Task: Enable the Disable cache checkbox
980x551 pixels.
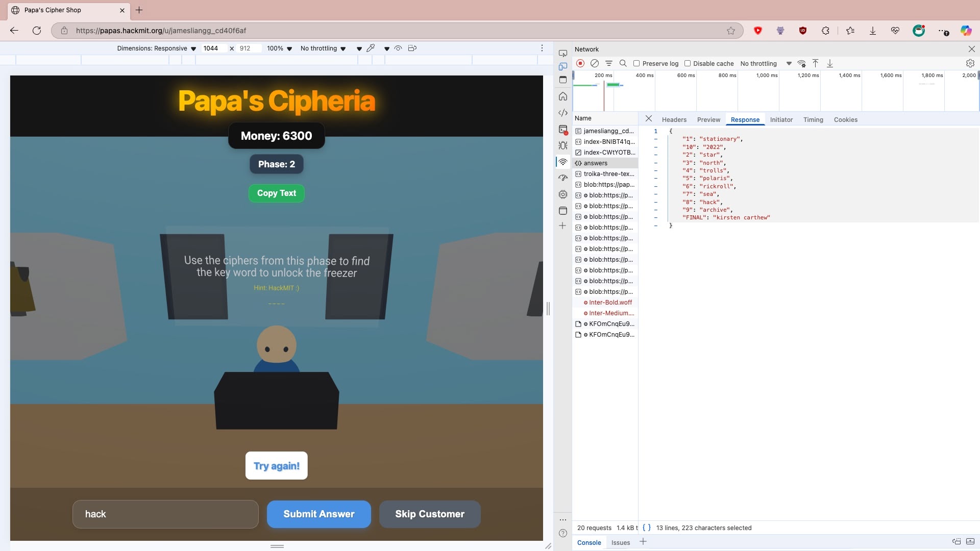Action: click(x=688, y=63)
